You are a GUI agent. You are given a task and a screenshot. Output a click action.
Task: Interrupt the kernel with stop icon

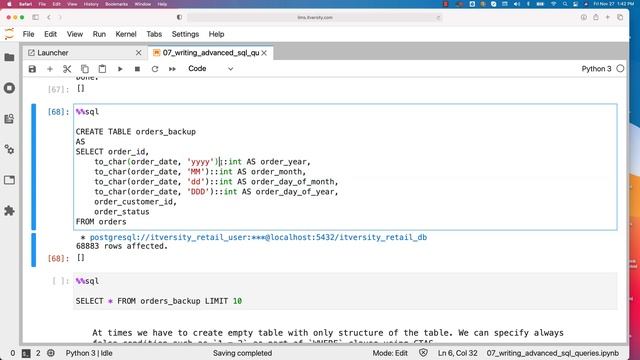137,69
